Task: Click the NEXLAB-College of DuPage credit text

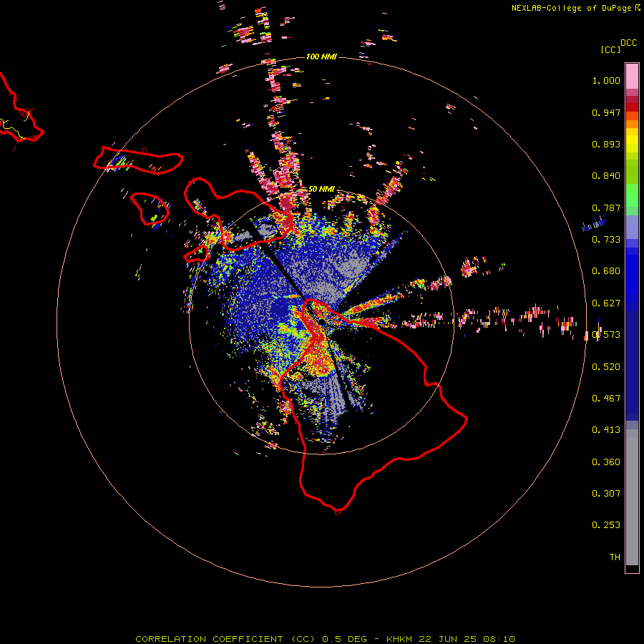Action: coord(571,8)
